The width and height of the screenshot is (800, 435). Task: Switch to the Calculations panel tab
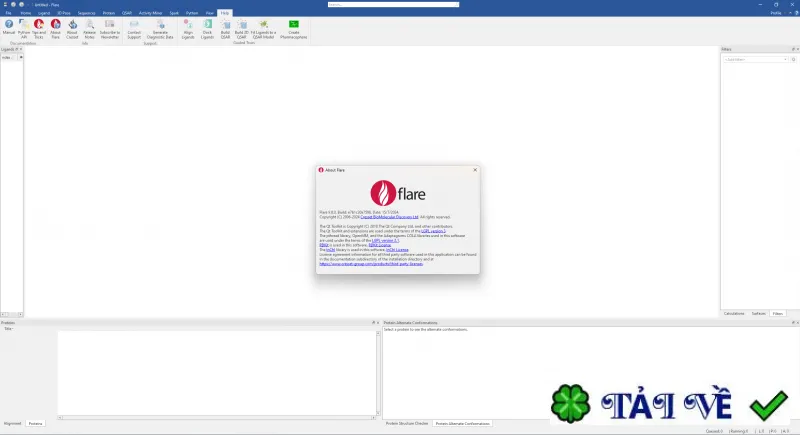tap(734, 314)
